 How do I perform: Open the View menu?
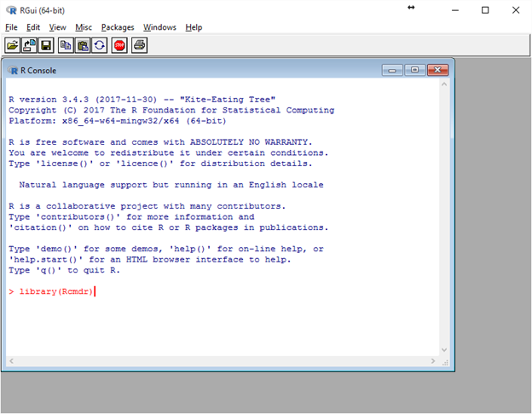[x=57, y=27]
